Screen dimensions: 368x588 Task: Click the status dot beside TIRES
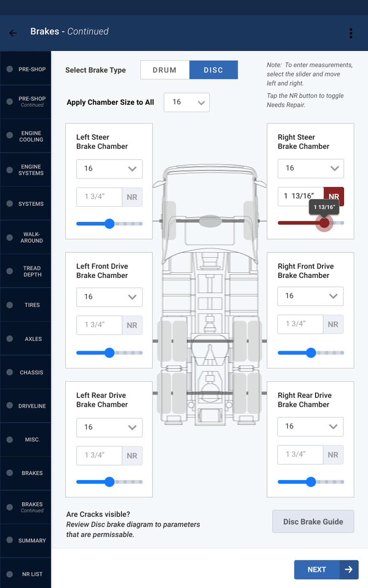(x=10, y=305)
